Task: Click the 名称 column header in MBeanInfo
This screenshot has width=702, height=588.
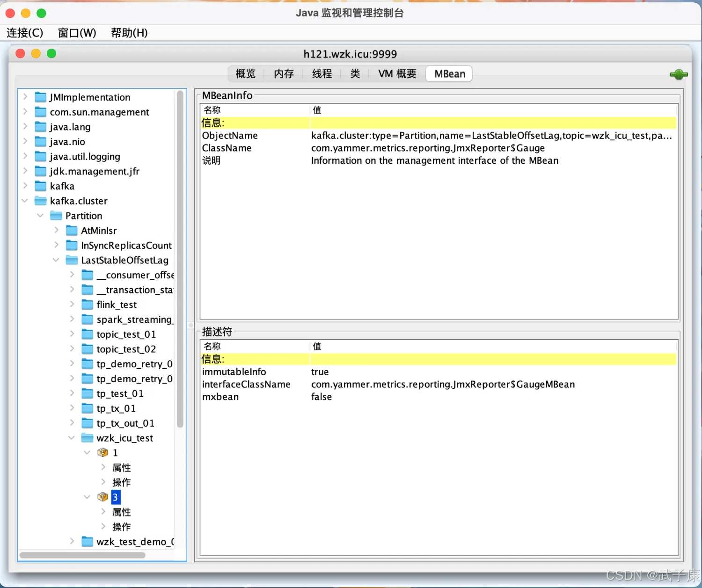Action: [256, 110]
